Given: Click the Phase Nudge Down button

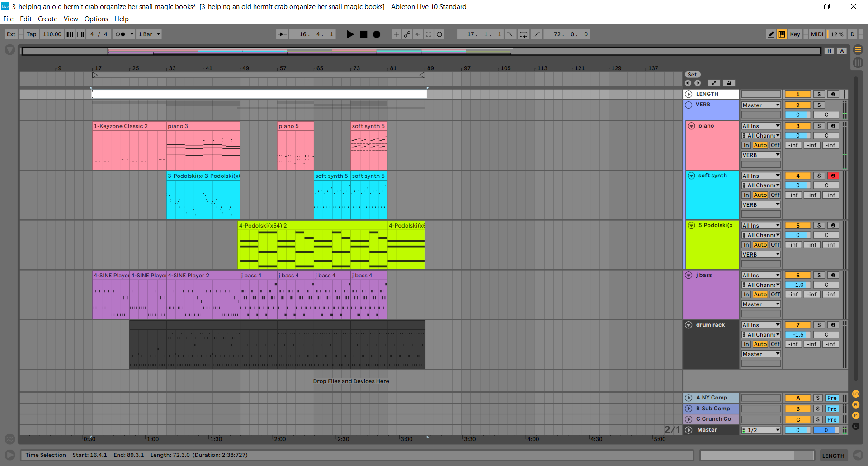Looking at the screenshot, I should 70,34.
